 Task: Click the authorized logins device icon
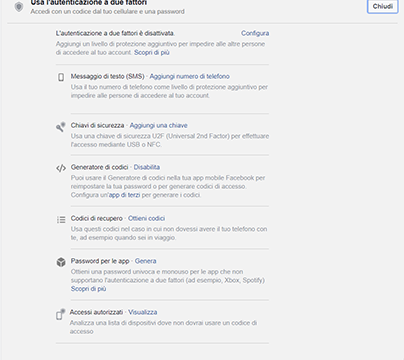click(x=60, y=314)
